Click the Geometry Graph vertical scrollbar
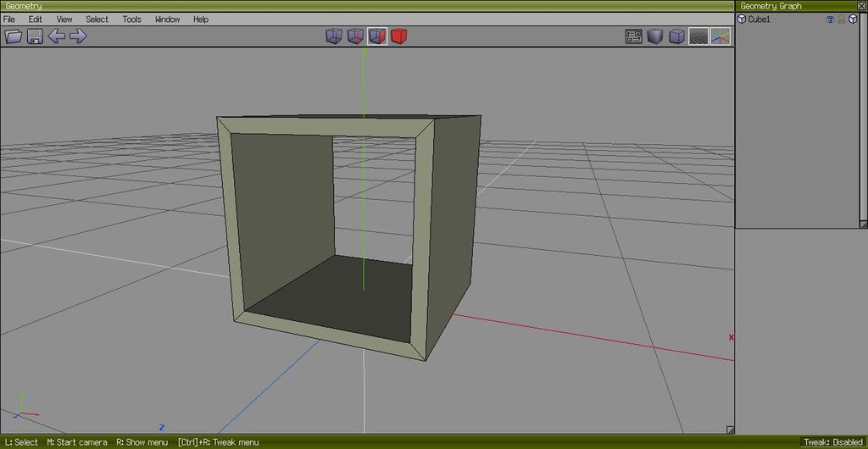Screen dimensions: 868x449 click(x=863, y=117)
